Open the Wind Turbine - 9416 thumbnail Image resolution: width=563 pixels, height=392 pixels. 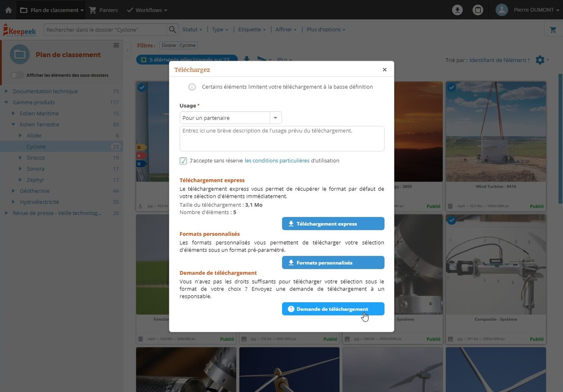(x=496, y=132)
